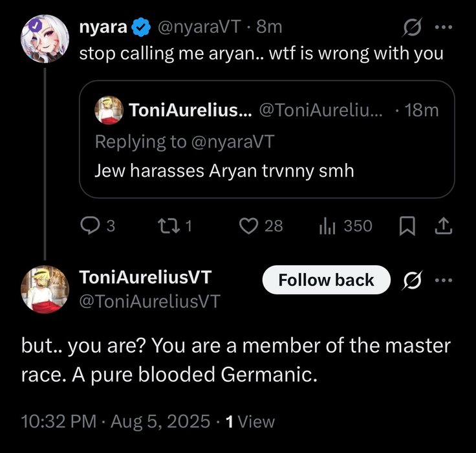Open view analytics bar chart icon
This screenshot has height=453, width=476.
point(327,225)
